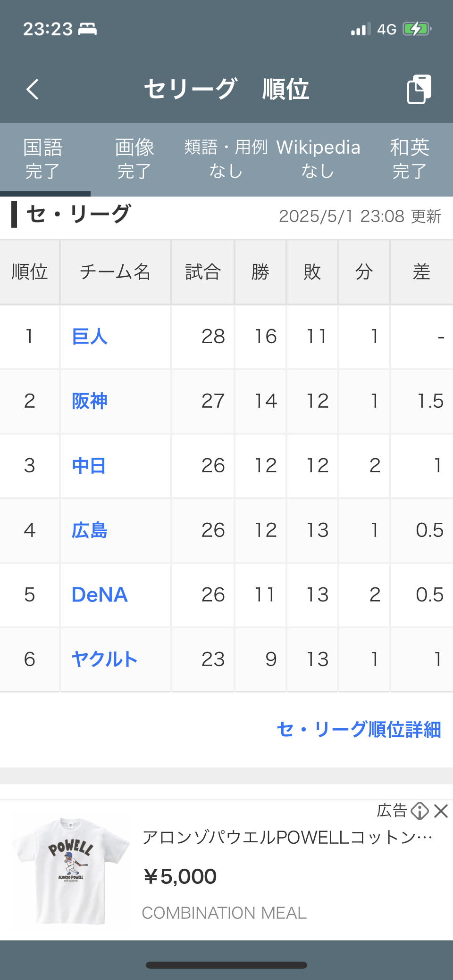Tap the battery charging icon
This screenshot has height=980, width=453.
(417, 29)
